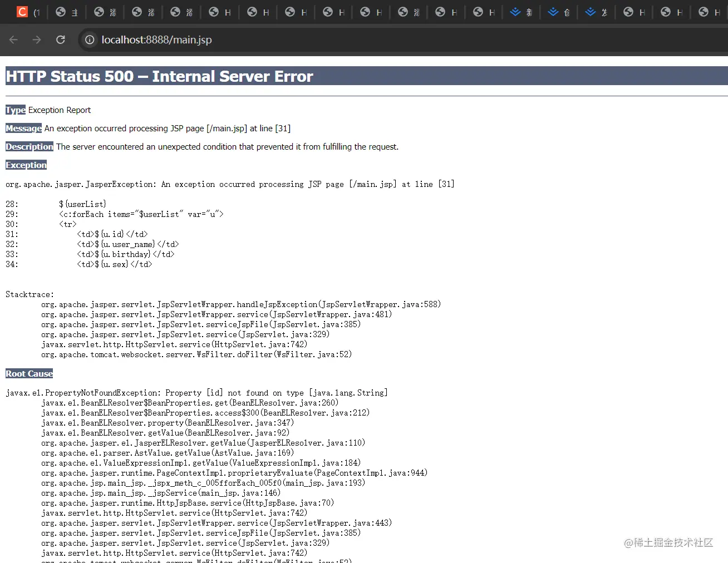The height and width of the screenshot is (563, 728).
Task: Click the BeanELResolver.property stack line
Action: (168, 423)
